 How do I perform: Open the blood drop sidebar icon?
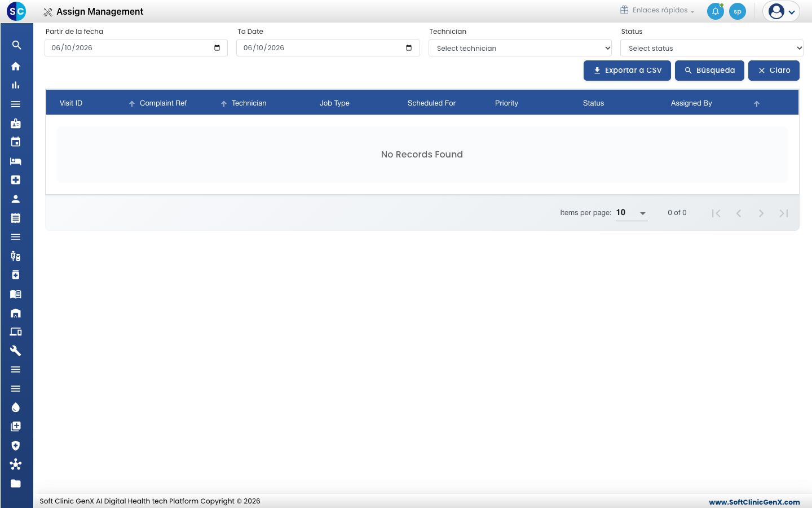[x=16, y=408]
